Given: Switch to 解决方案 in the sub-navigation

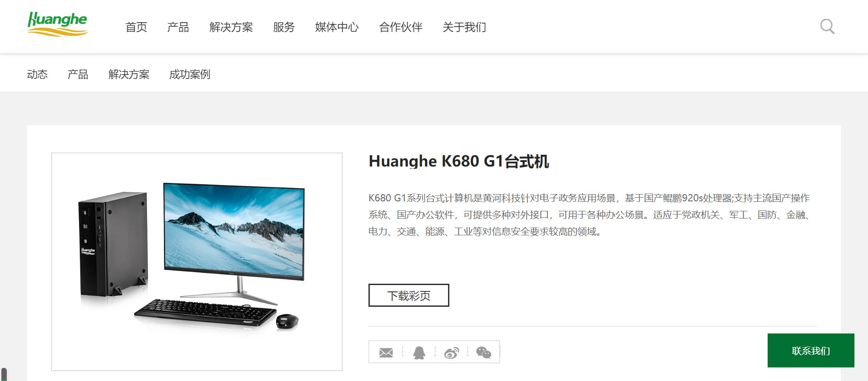Looking at the screenshot, I should pyautogui.click(x=129, y=74).
